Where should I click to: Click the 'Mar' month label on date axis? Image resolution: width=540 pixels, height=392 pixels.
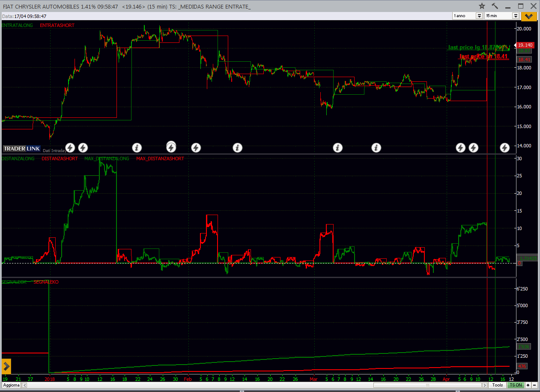[313, 379]
